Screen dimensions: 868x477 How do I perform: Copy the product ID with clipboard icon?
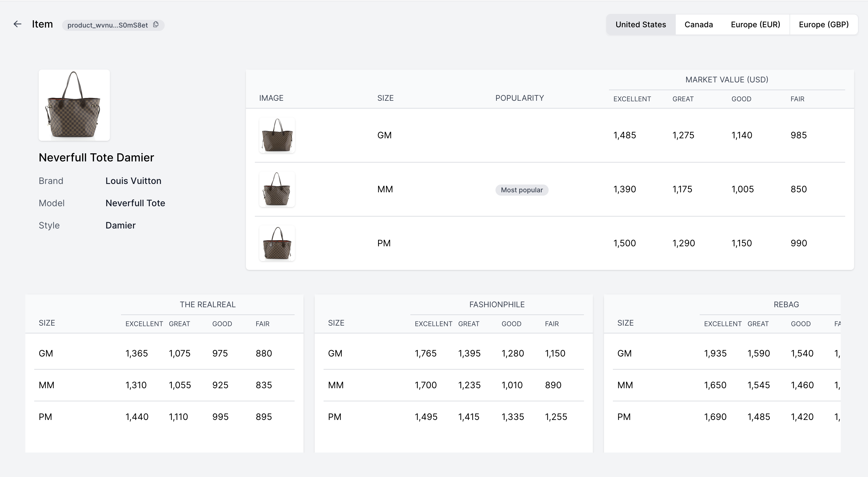(156, 24)
